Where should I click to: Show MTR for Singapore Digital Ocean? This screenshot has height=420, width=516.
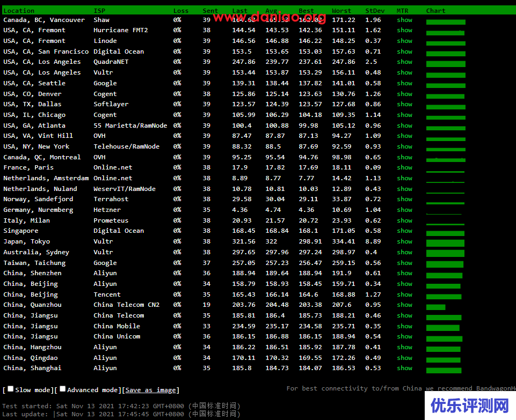(404, 231)
